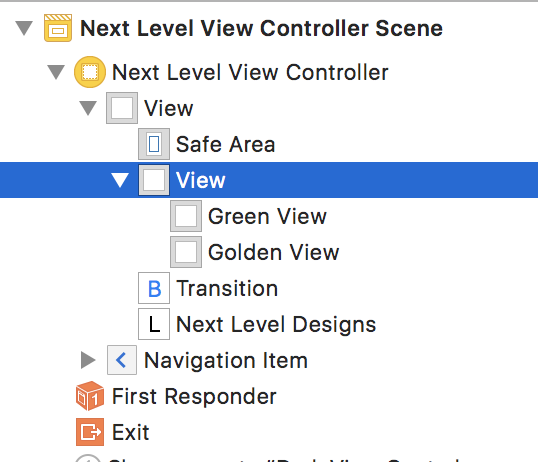Click the Transition button B icon
Image resolution: width=538 pixels, height=462 pixels.
pos(154,288)
